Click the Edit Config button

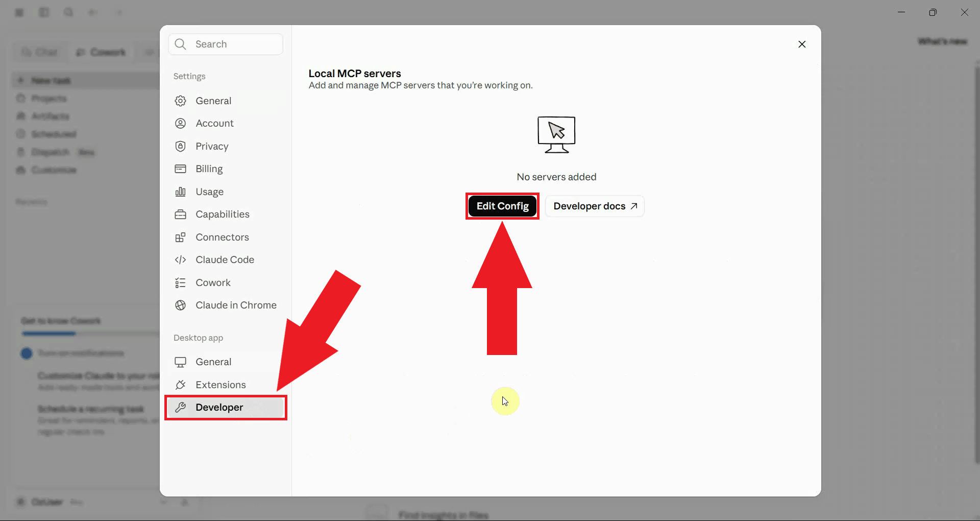[x=502, y=206]
